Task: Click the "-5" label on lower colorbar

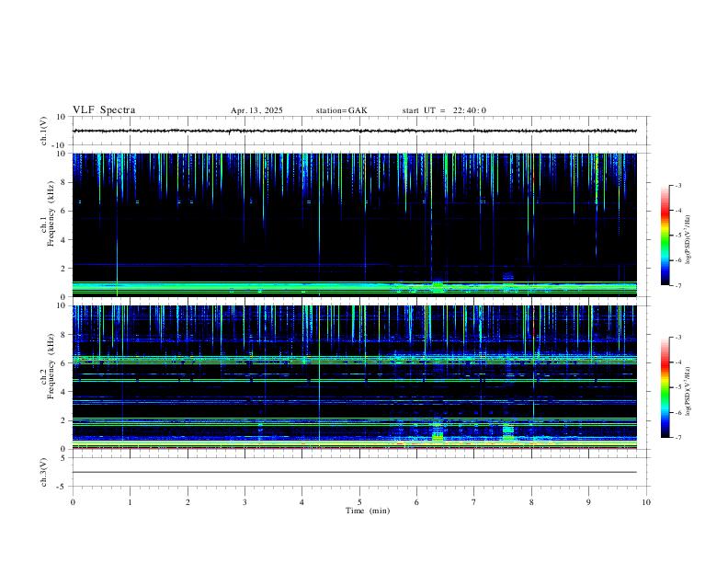Action: pyautogui.click(x=677, y=387)
